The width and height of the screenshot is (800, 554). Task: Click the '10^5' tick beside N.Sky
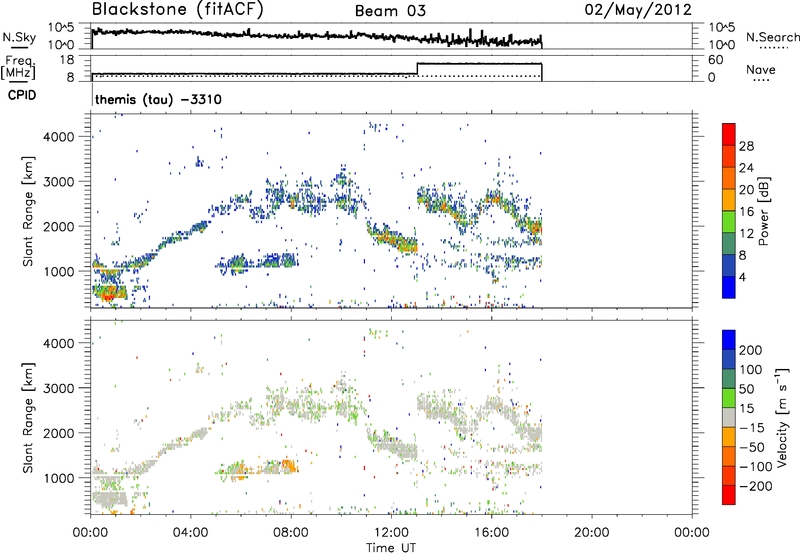pyautogui.click(x=61, y=28)
